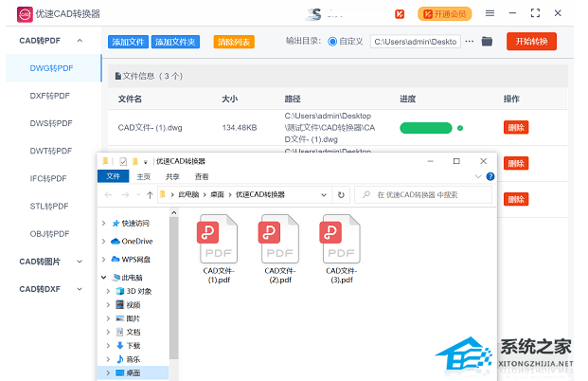The width and height of the screenshot is (588, 381).
Task: Click the Explorer forward arrow
Action: point(125,195)
